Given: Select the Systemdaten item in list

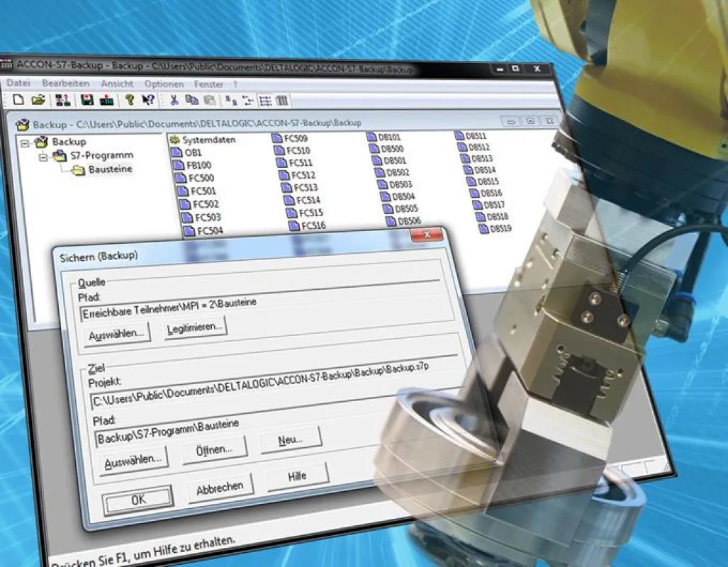Looking at the screenshot, I should 203,140.
